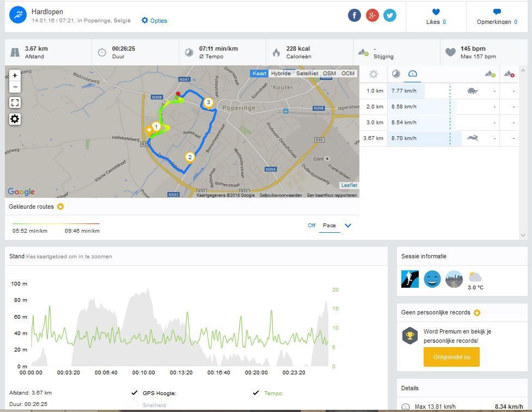Turn colored routes Off
Image resolution: width=532 pixels, height=412 pixels.
coord(311,226)
